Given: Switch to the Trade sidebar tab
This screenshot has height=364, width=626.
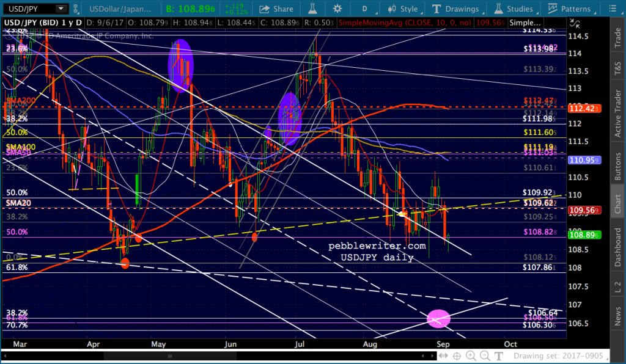Looking at the screenshot, I should coord(617,37).
